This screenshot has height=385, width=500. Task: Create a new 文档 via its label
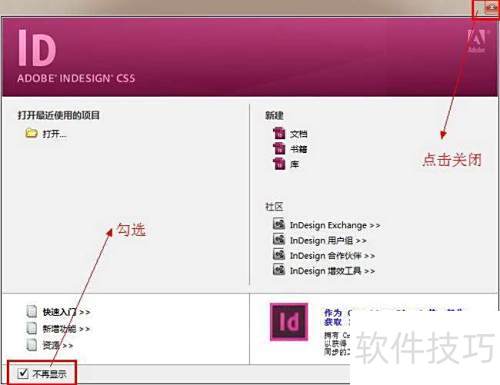[x=298, y=134]
